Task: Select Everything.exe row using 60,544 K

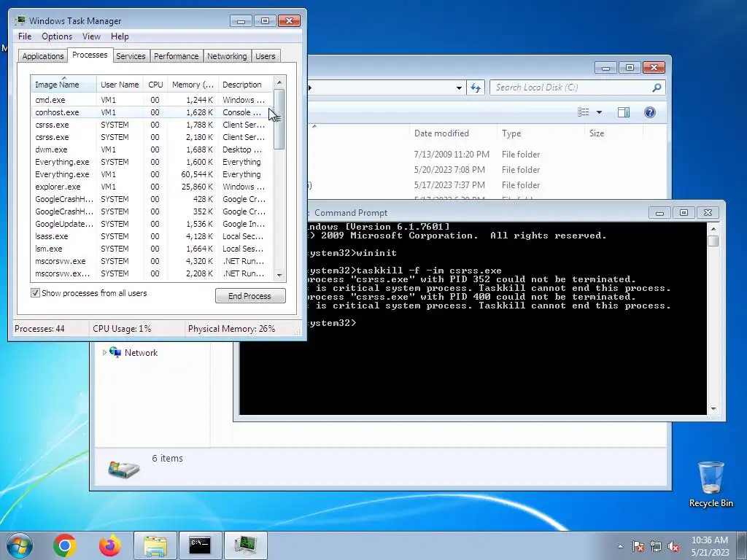Action: tap(152, 174)
